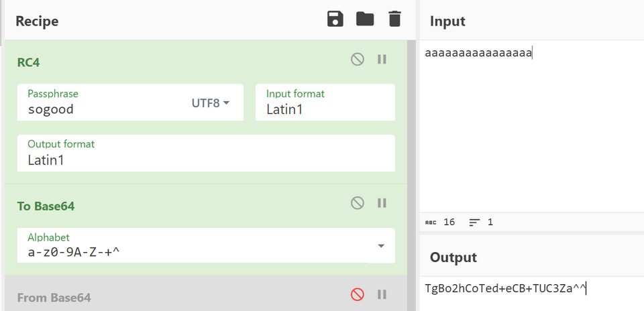The width and height of the screenshot is (644, 311).
Task: Click the recipe pane vertical scrollbar
Action: click(x=411, y=168)
